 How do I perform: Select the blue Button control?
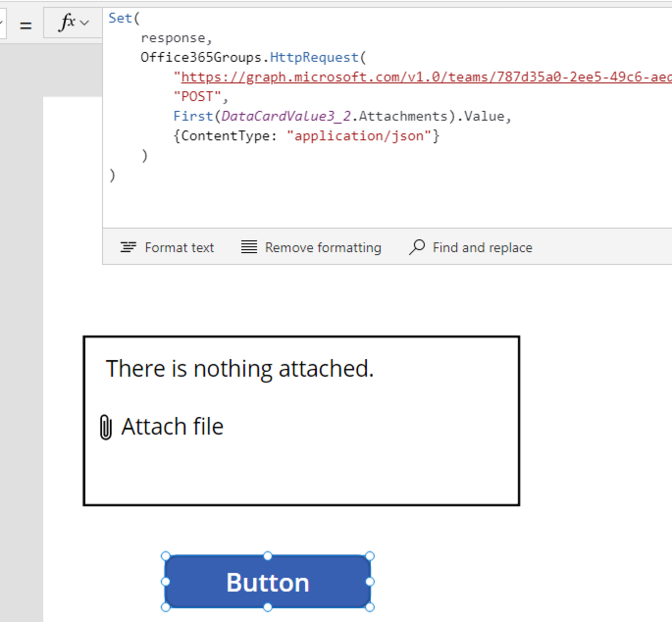point(267,582)
